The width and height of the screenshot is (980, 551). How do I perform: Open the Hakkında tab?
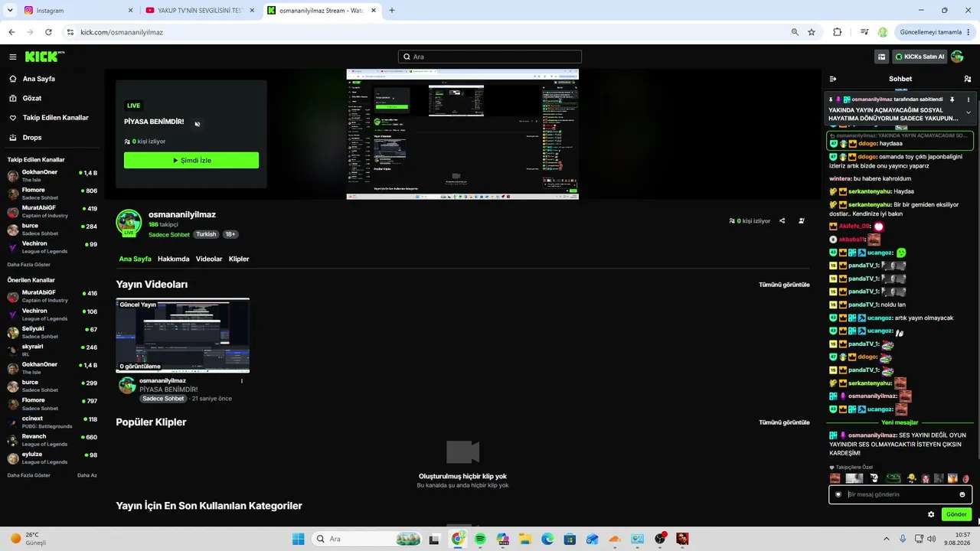pyautogui.click(x=174, y=259)
